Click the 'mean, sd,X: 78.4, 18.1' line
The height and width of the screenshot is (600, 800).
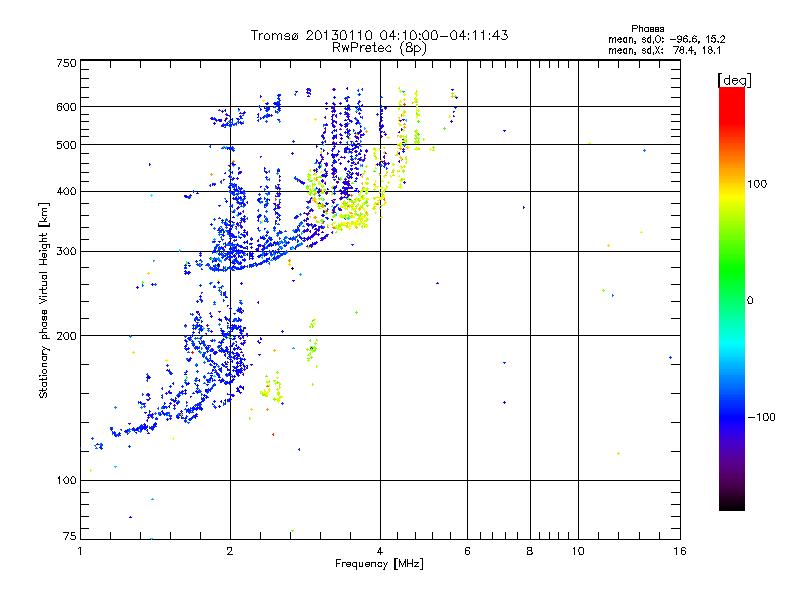coord(664,51)
